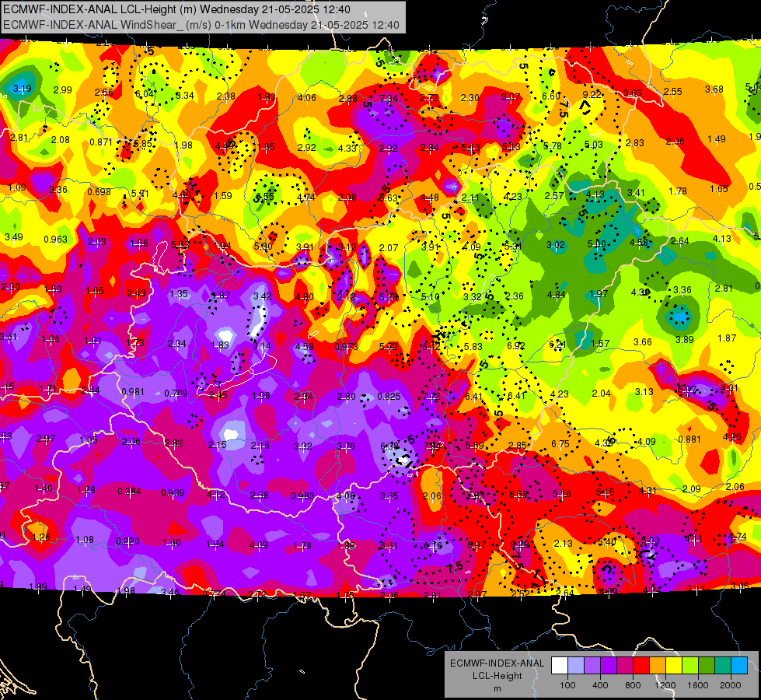Click the wind shear value 3.02
Viewport: 761px width, 700px height.
(x=555, y=244)
